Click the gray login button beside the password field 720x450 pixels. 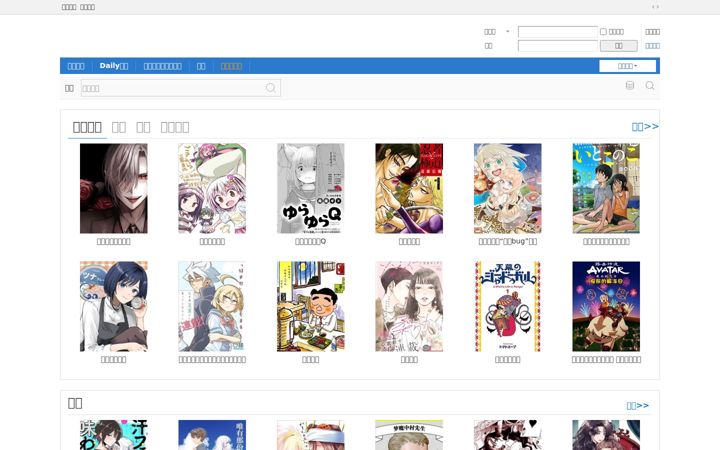(x=619, y=45)
